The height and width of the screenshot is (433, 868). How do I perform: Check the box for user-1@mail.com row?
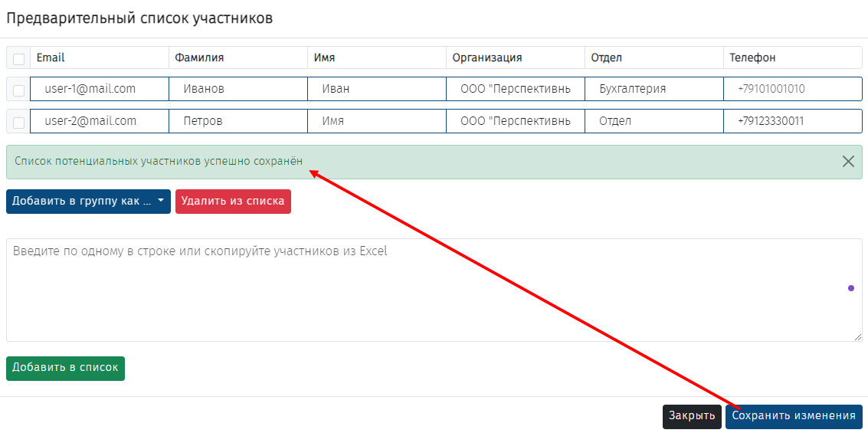pyautogui.click(x=18, y=90)
